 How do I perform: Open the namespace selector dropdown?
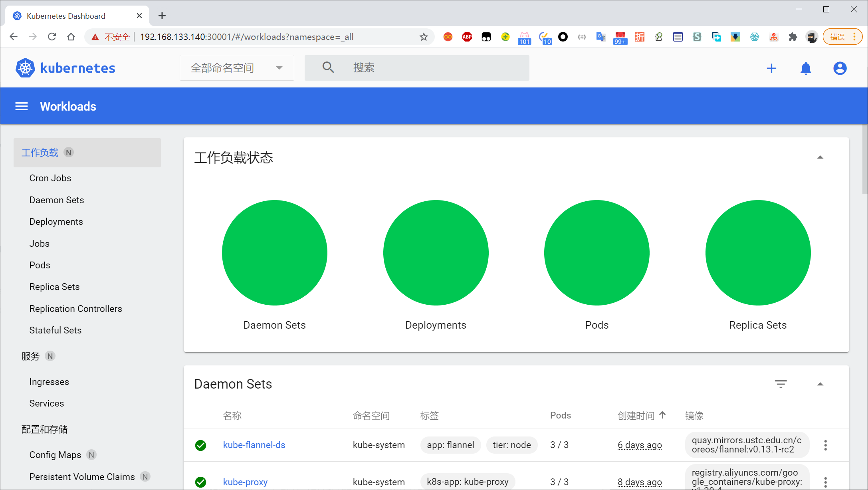(237, 68)
